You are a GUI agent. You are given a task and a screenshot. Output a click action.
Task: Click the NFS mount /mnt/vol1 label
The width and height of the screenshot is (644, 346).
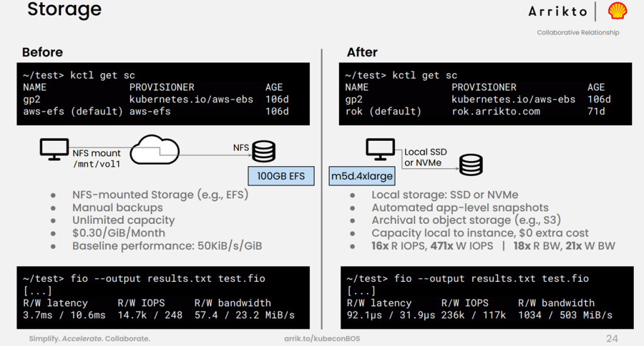(96, 159)
